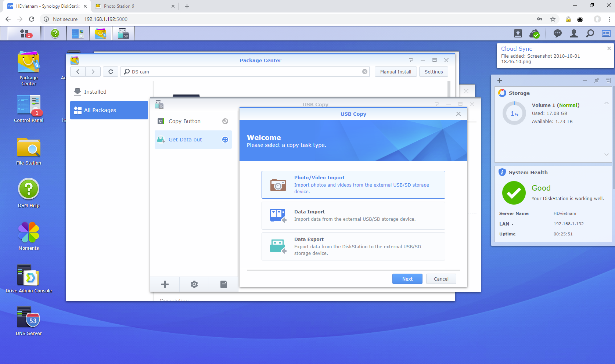Go back in Package Center

tap(78, 72)
